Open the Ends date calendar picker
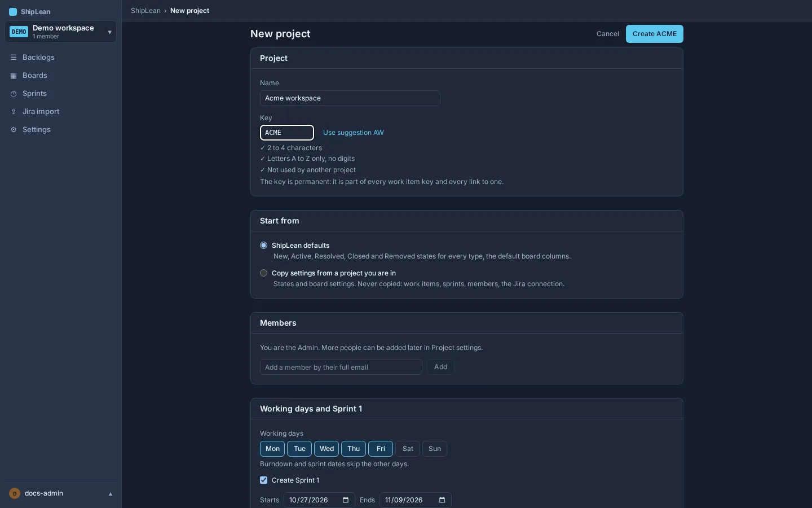The width and height of the screenshot is (812, 508). pos(442,500)
